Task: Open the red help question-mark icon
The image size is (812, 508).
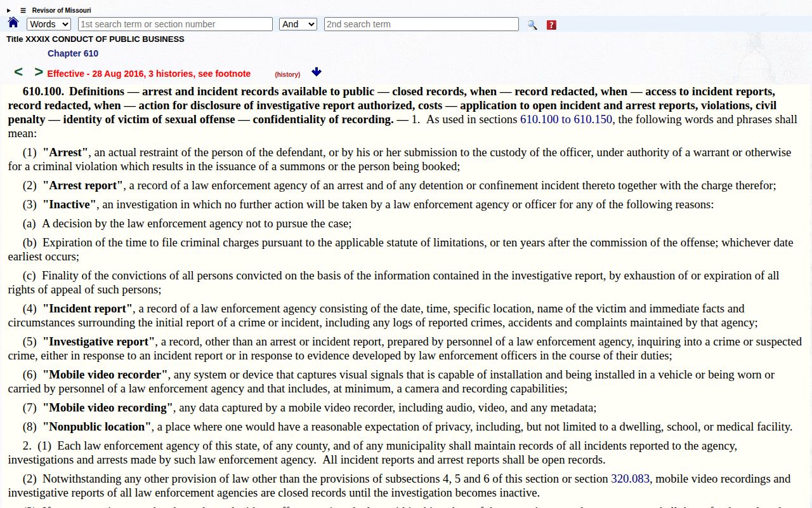Action: pyautogui.click(x=551, y=25)
